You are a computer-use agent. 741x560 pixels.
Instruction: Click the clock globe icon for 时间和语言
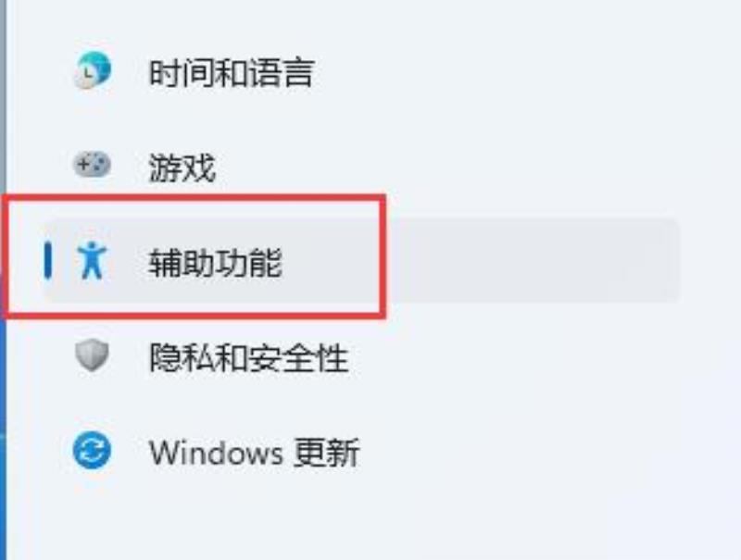(x=93, y=71)
